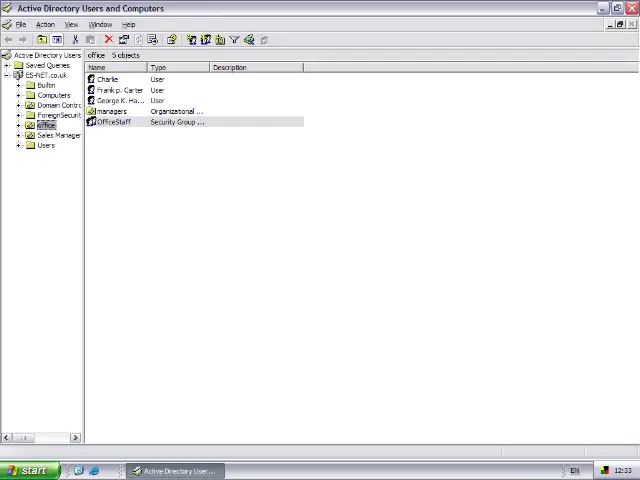Viewport: 640px width, 480px height.
Task: Expand the office organizational unit
Action: 18,125
